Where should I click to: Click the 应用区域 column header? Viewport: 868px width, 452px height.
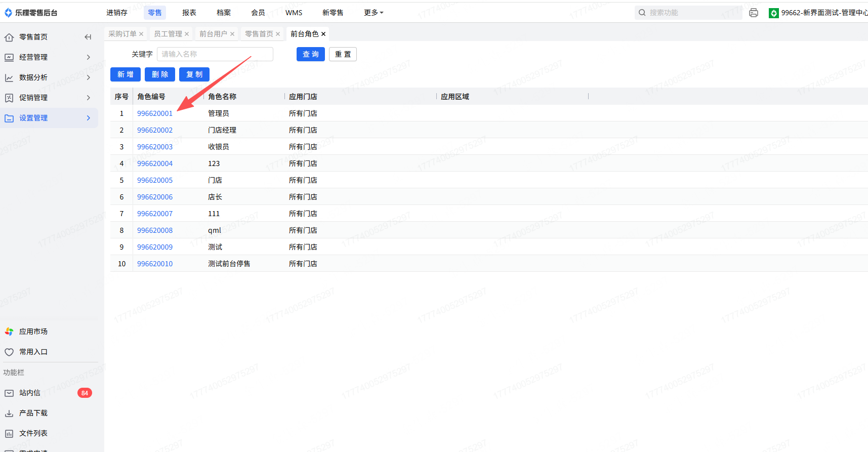455,97
